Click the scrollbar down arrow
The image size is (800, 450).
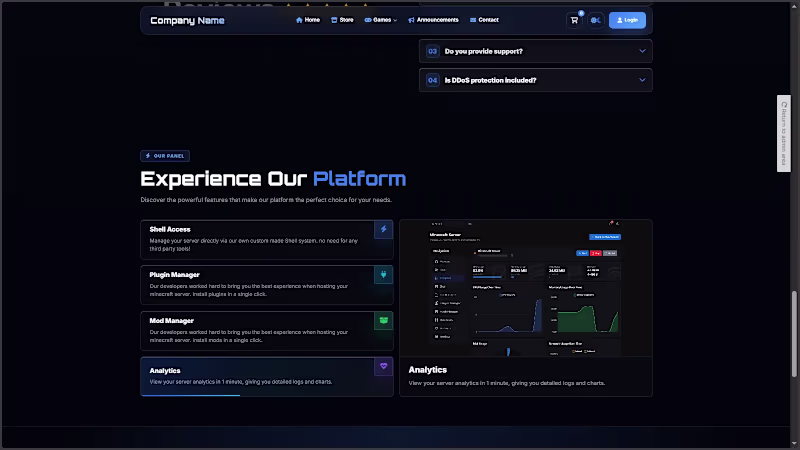click(794, 444)
